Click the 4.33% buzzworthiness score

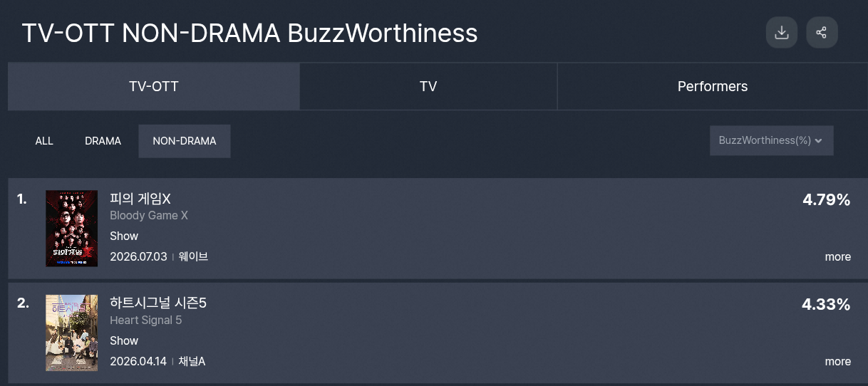[827, 305]
